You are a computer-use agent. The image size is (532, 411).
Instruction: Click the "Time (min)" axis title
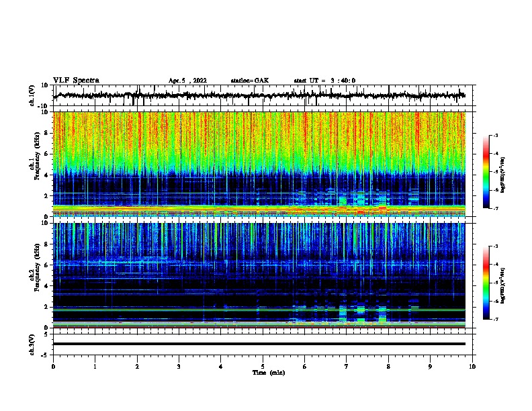(269, 373)
